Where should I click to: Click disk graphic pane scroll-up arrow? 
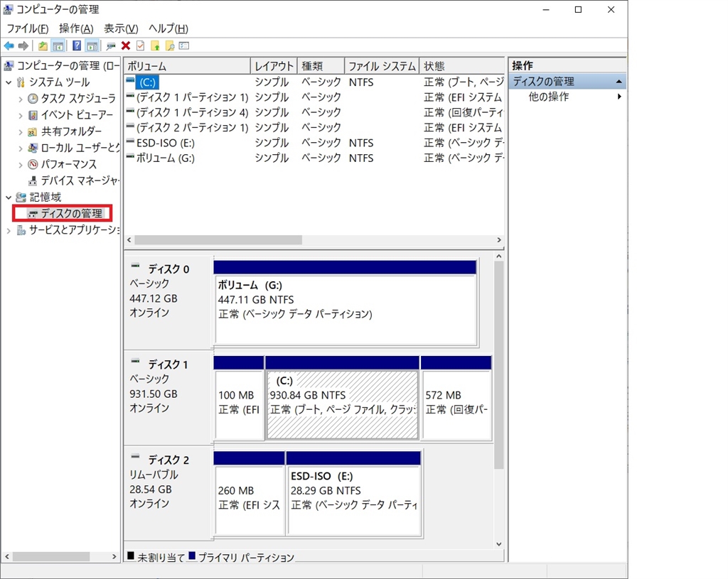499,256
